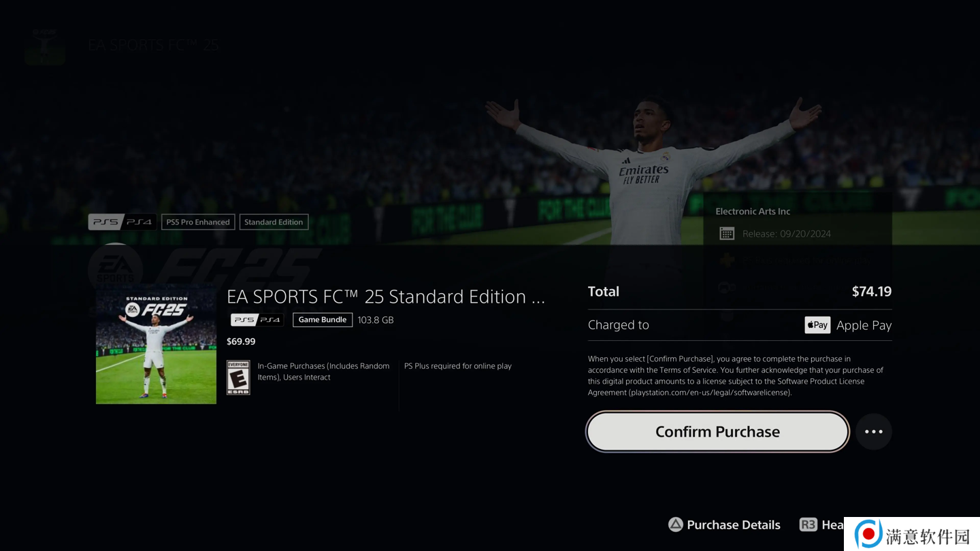Select the Apple Pay logo icon
The height and width of the screenshot is (551, 980).
(x=817, y=325)
